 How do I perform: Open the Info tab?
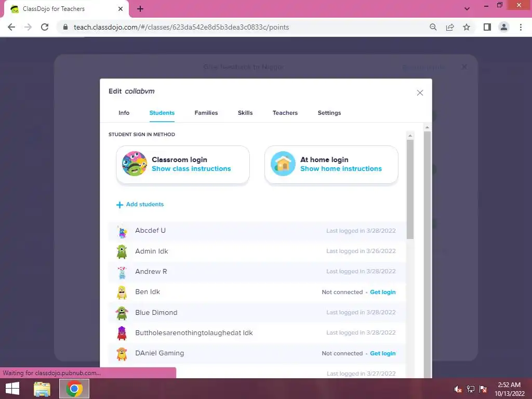[x=124, y=113]
